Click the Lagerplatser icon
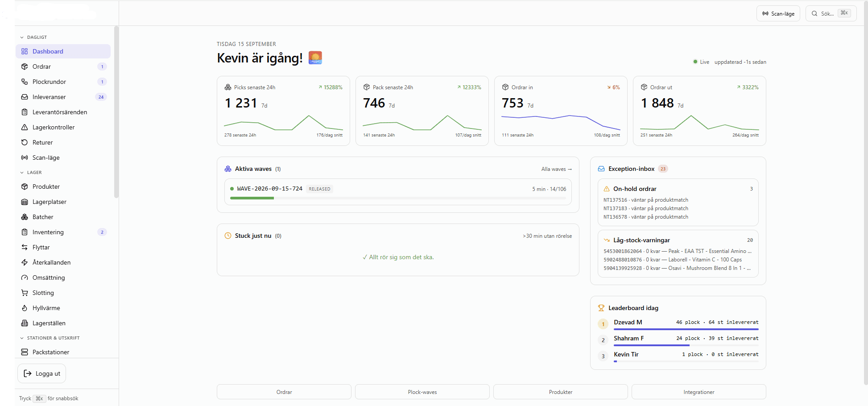 [25, 202]
